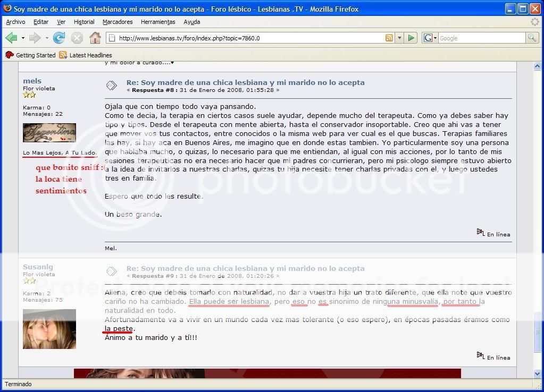Image resolution: width=544 pixels, height=392 pixels.
Task: Click the search magnifier icon
Action: pos(532,38)
